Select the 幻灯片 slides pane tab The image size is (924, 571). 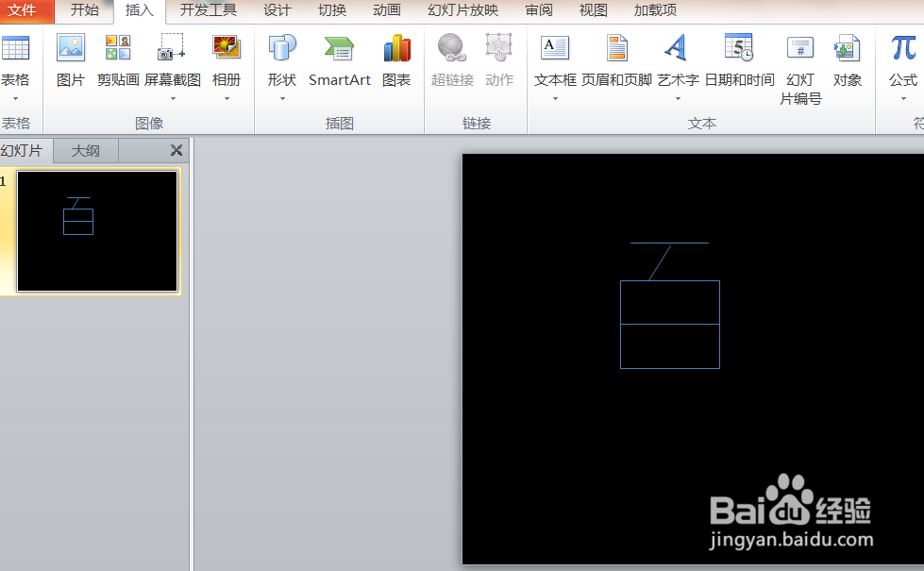tap(25, 150)
